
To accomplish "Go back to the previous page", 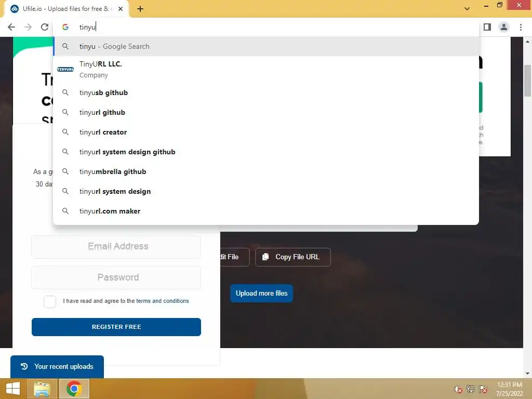I will point(11,27).
